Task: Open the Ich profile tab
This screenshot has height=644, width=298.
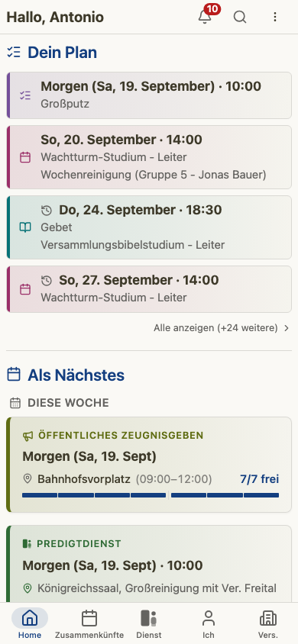Action: 209,623
